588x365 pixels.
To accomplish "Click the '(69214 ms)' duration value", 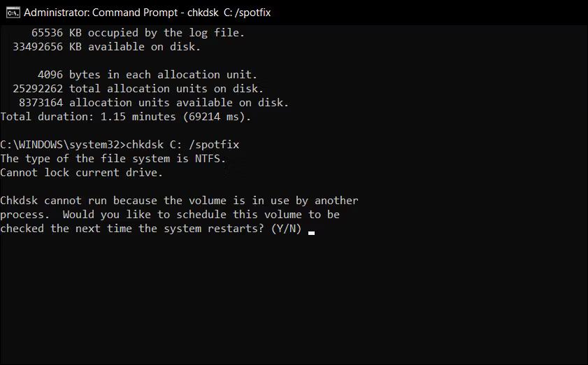I will (x=217, y=117).
